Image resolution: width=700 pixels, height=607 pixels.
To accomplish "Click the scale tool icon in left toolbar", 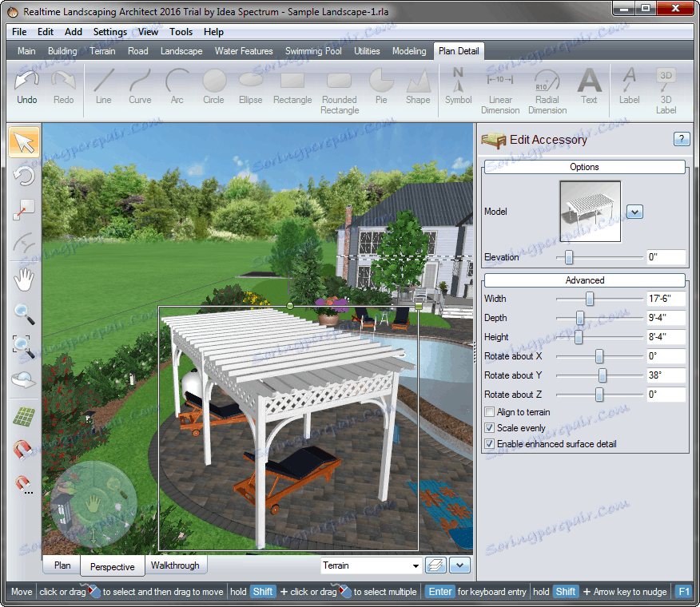I will (x=24, y=210).
